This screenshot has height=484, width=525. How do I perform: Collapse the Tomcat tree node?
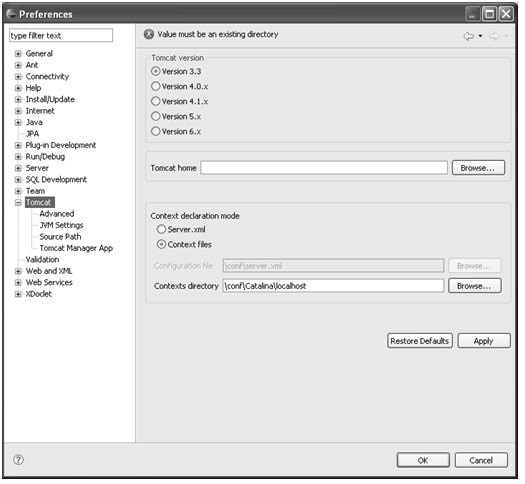pyautogui.click(x=18, y=203)
